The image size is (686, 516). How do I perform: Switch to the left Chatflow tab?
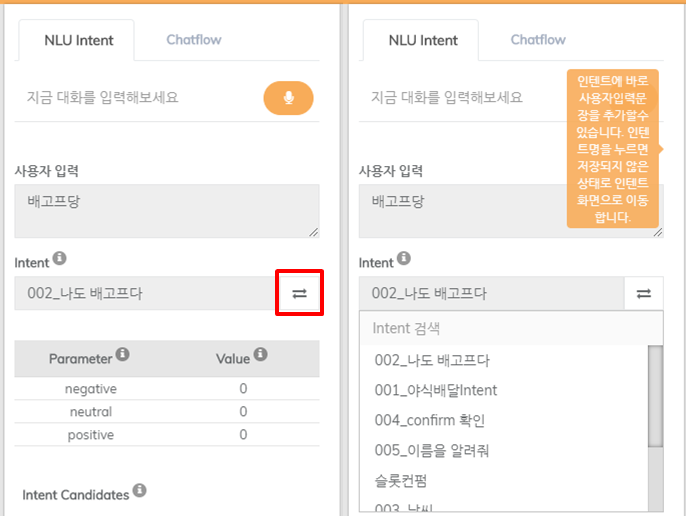(194, 40)
